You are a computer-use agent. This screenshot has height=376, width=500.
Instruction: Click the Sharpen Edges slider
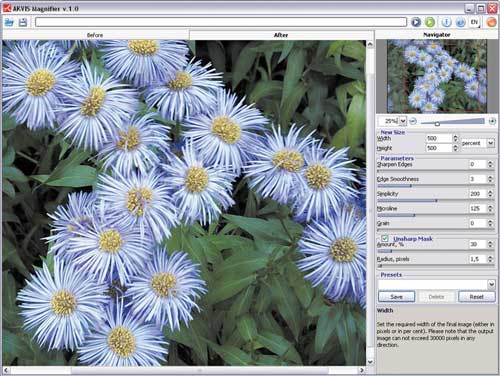coord(435,171)
